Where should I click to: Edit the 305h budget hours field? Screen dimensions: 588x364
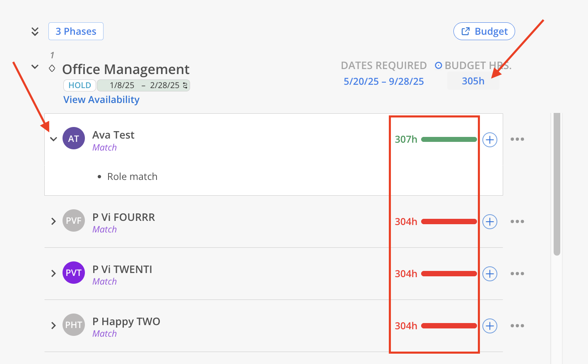click(473, 81)
